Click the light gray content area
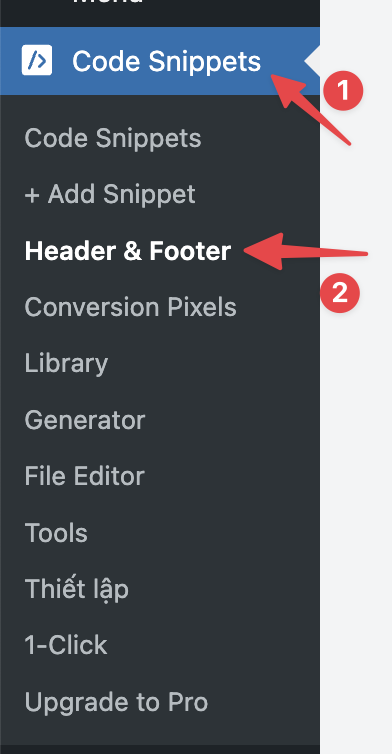The width and height of the screenshot is (392, 754). [x=356, y=433]
